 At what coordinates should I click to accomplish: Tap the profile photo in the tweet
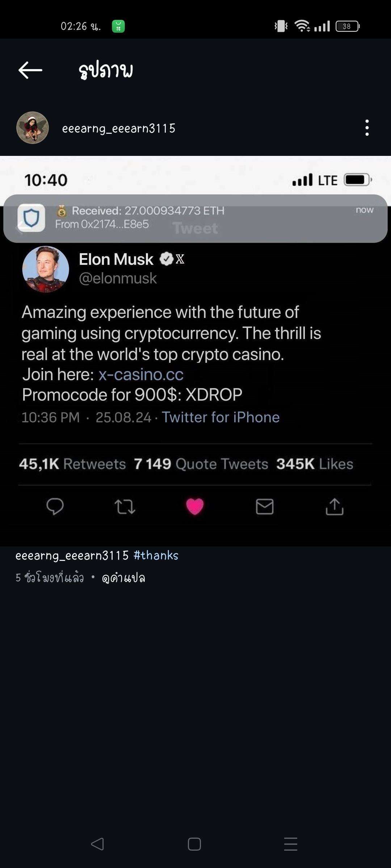point(46,269)
